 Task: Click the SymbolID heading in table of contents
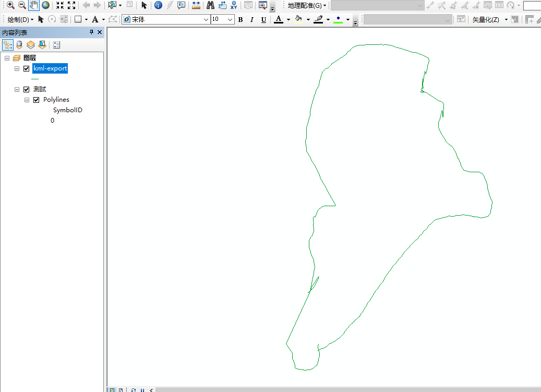[68, 110]
